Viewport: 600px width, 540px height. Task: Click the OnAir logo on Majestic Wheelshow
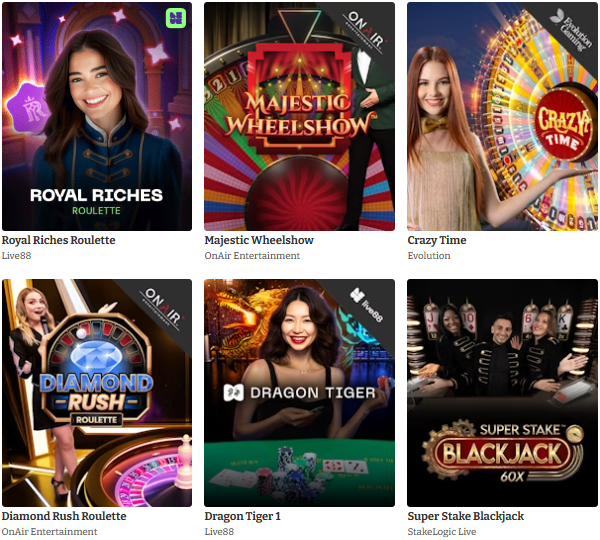click(366, 29)
